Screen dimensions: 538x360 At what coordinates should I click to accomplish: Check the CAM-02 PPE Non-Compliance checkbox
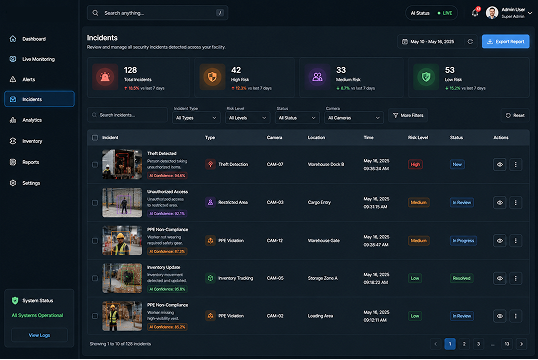95,316
